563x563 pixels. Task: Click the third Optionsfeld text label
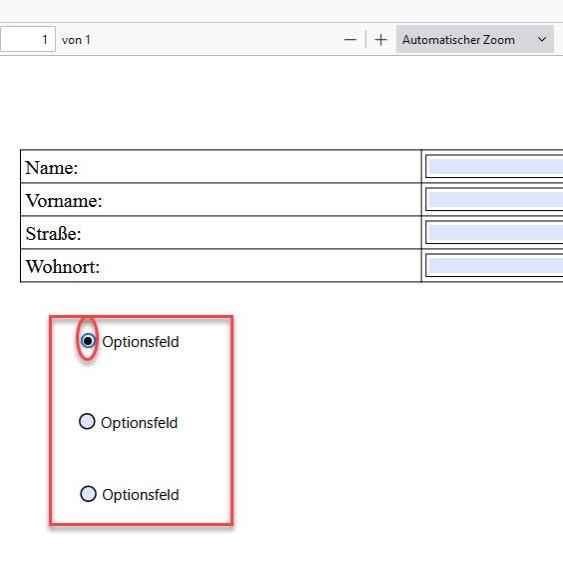tap(140, 495)
